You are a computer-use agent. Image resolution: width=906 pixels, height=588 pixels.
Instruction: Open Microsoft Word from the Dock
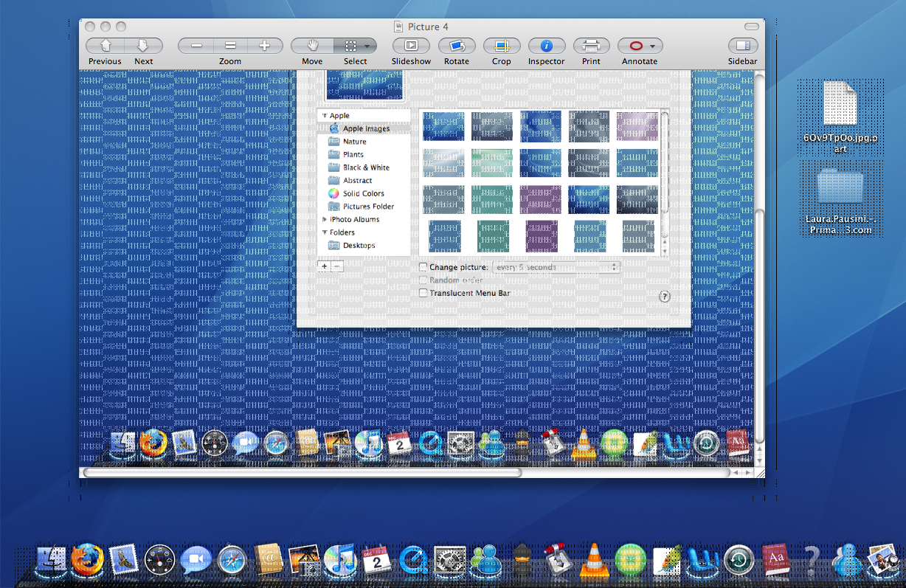click(x=702, y=561)
